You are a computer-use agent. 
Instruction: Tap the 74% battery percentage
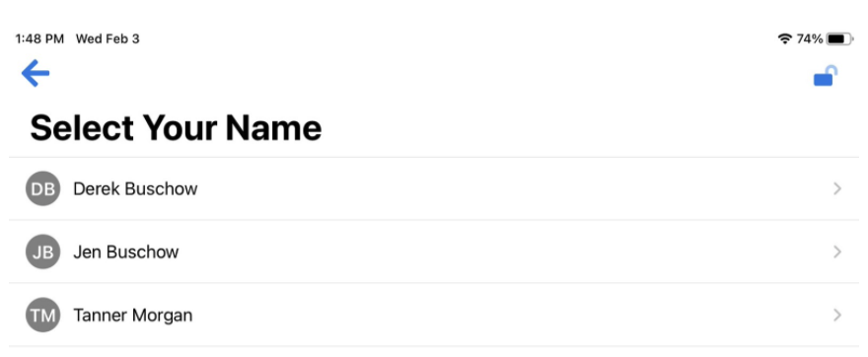[x=810, y=38]
